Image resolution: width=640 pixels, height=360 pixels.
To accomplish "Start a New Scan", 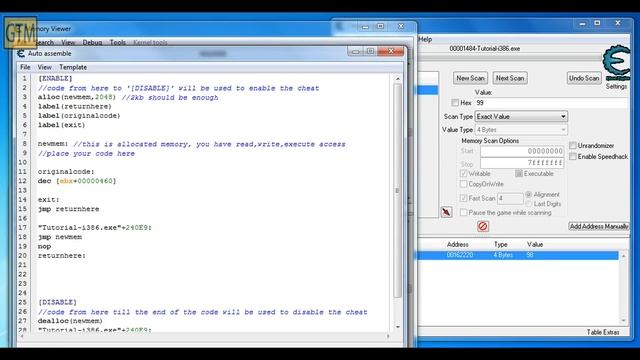I will point(470,78).
